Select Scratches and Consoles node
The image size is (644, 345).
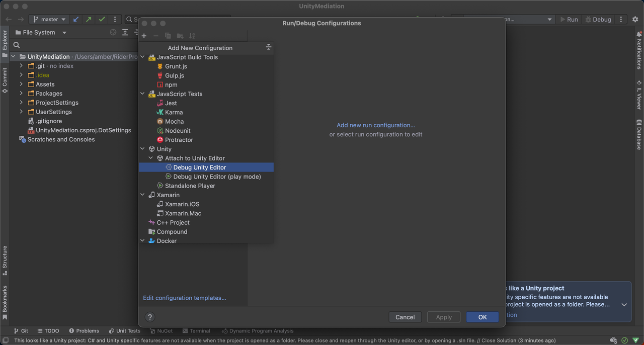coord(57,139)
